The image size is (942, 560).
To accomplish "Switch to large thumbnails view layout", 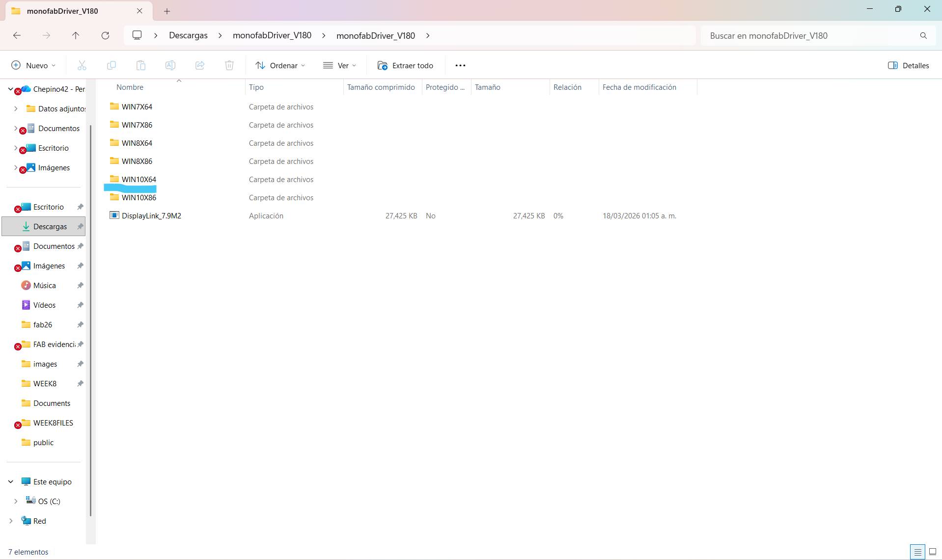I will pyautogui.click(x=933, y=552).
